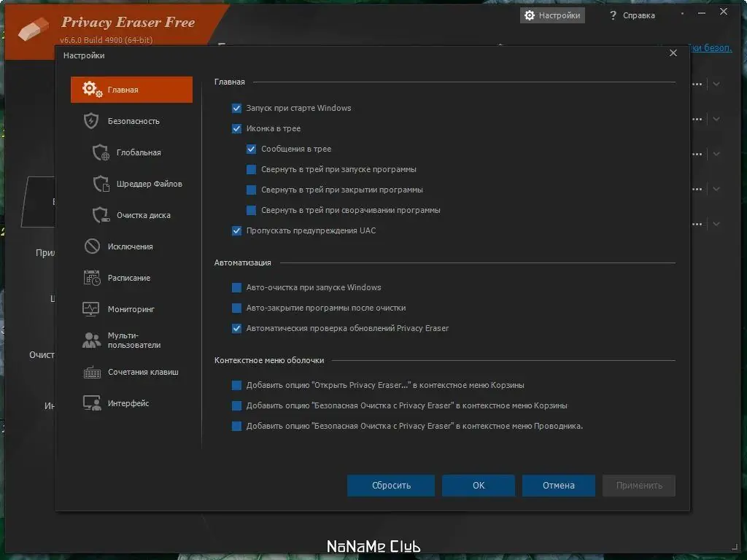Open the Безопасность settings category
This screenshot has width=747, height=560.
[x=131, y=121]
